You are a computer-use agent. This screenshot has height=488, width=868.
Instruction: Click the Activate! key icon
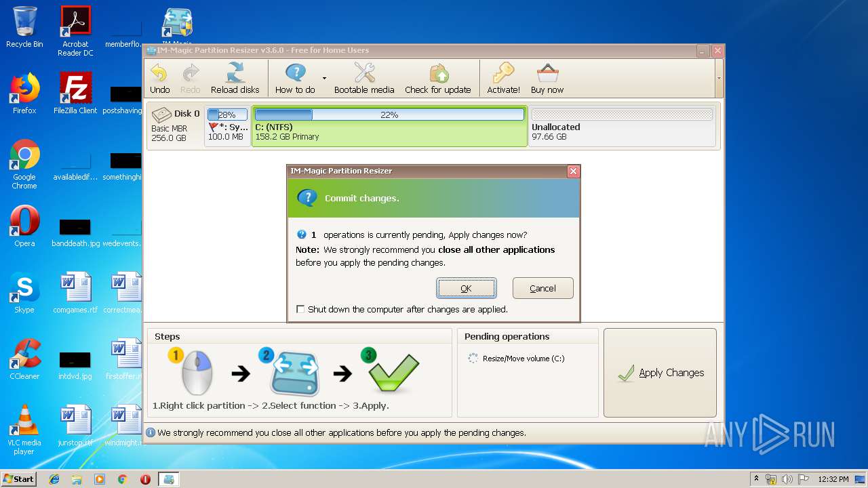pos(503,74)
